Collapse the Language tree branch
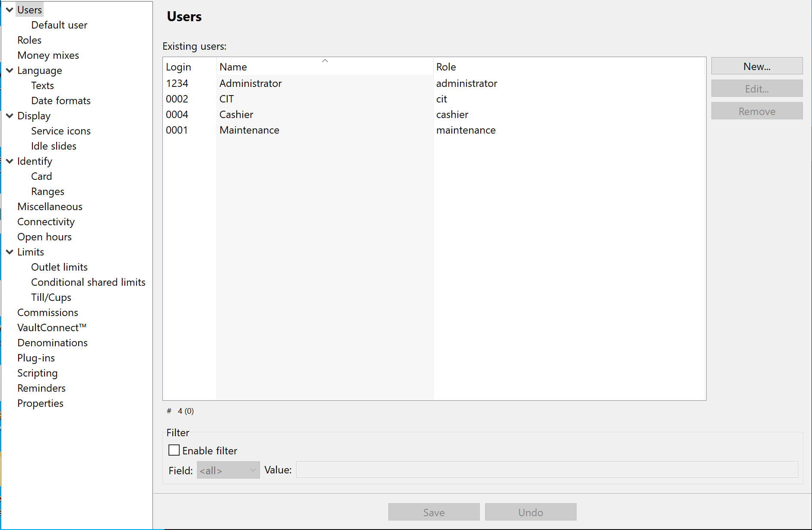Viewport: 812px width, 530px height. (9, 70)
